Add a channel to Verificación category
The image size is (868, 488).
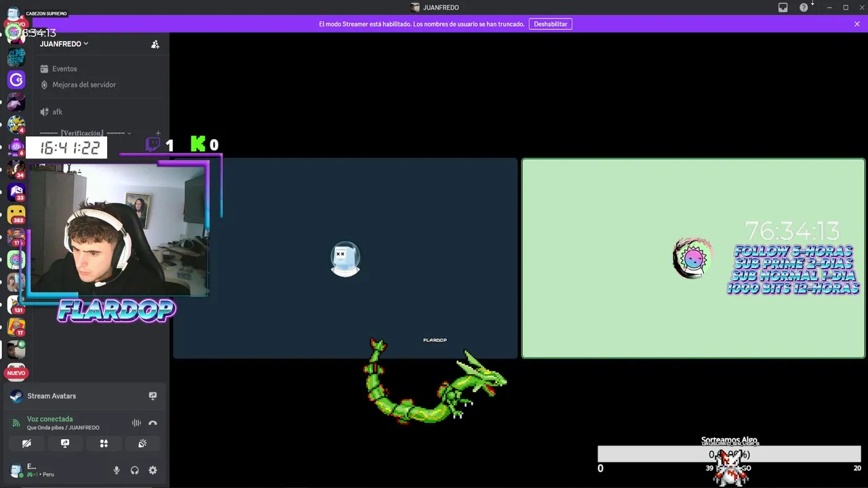tap(158, 134)
